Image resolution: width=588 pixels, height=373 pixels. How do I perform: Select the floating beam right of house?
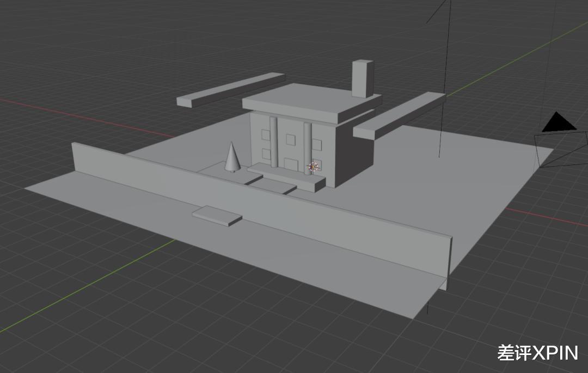(400, 115)
